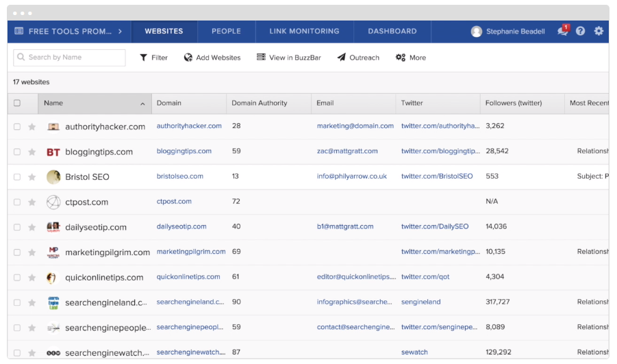This screenshot has height=364, width=617.
Task: Check the marketingpilgrim.com row checkbox
Action: tap(17, 252)
